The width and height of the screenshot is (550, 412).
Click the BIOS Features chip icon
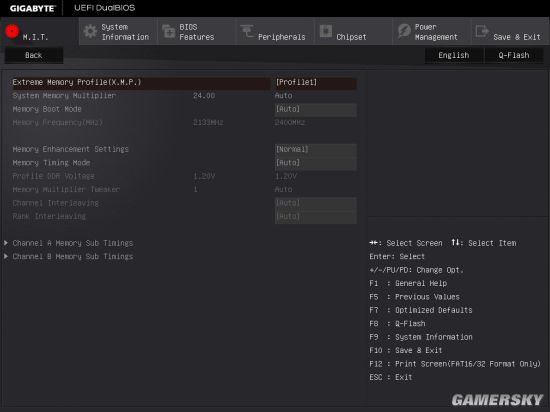click(x=169, y=32)
